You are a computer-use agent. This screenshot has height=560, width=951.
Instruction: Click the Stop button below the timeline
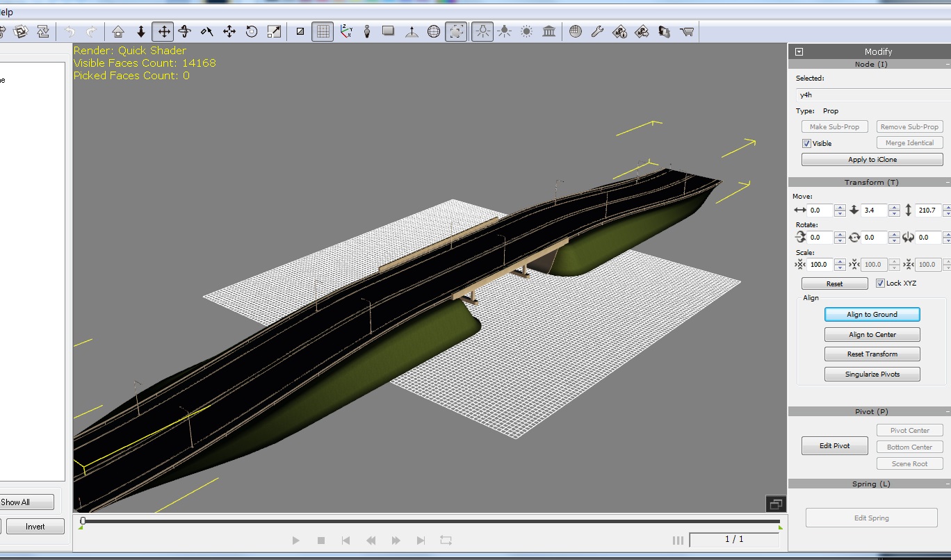[321, 541]
